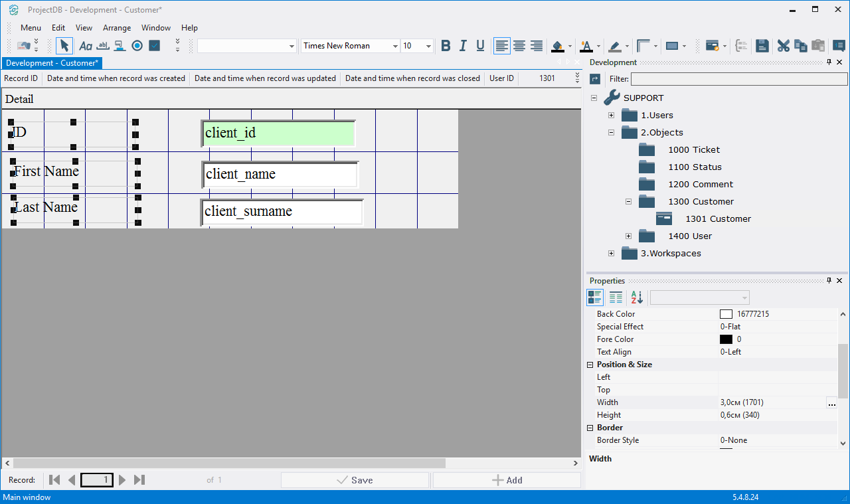Select the checkbox control tool
This screenshot has width=850, height=504.
click(155, 46)
